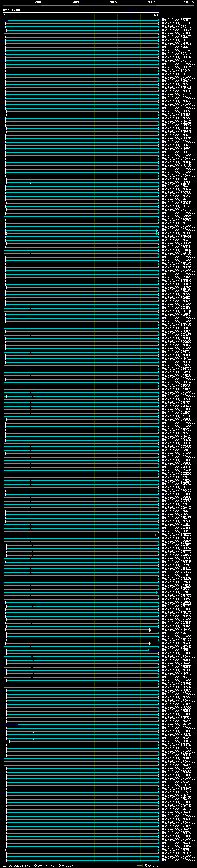Select hit UniRef100_B9HEA2

tap(177, 57)
